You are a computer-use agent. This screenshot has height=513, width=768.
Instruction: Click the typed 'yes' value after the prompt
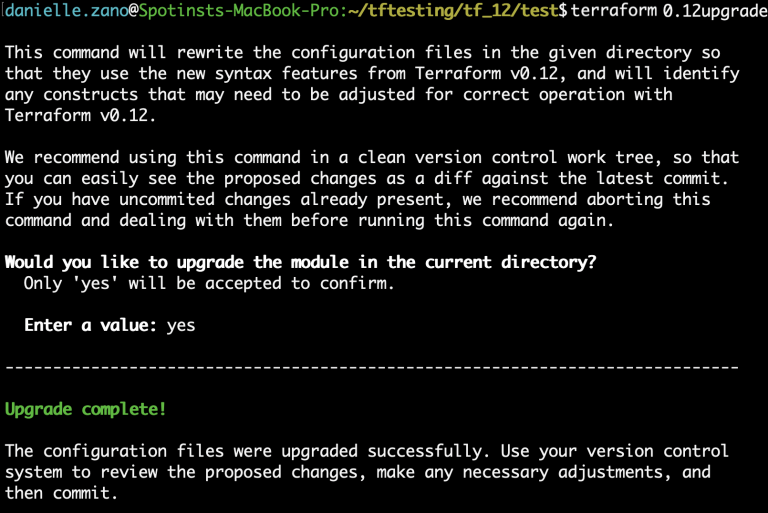181,325
